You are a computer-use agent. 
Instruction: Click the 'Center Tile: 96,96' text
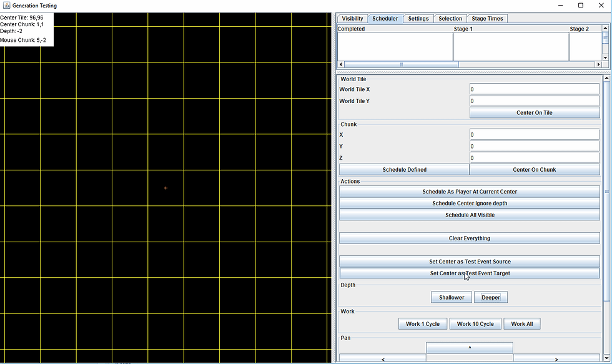tap(22, 17)
